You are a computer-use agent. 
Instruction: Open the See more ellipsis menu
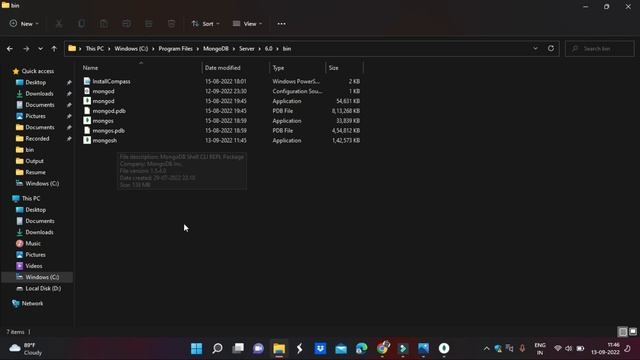coord(282,24)
